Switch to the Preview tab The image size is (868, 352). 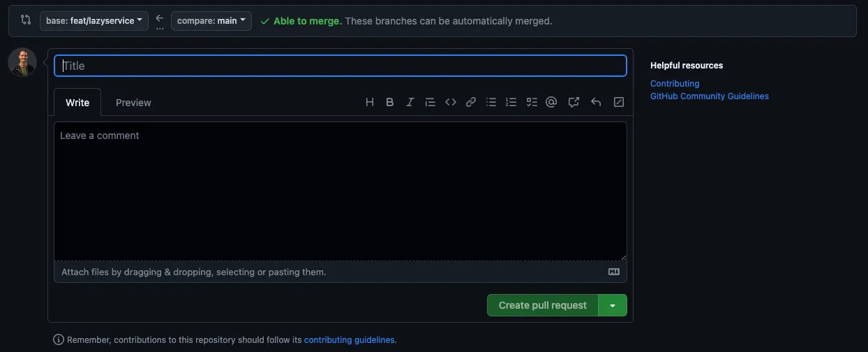point(133,103)
